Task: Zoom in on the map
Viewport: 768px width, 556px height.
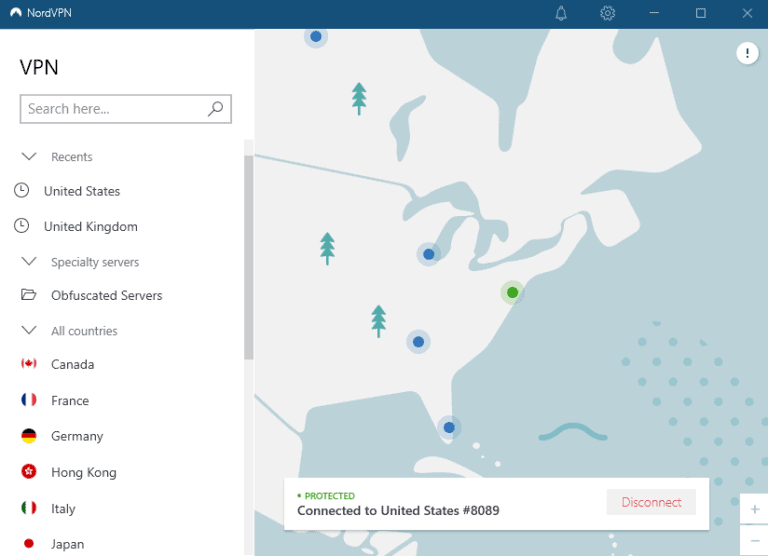Action: [x=754, y=510]
